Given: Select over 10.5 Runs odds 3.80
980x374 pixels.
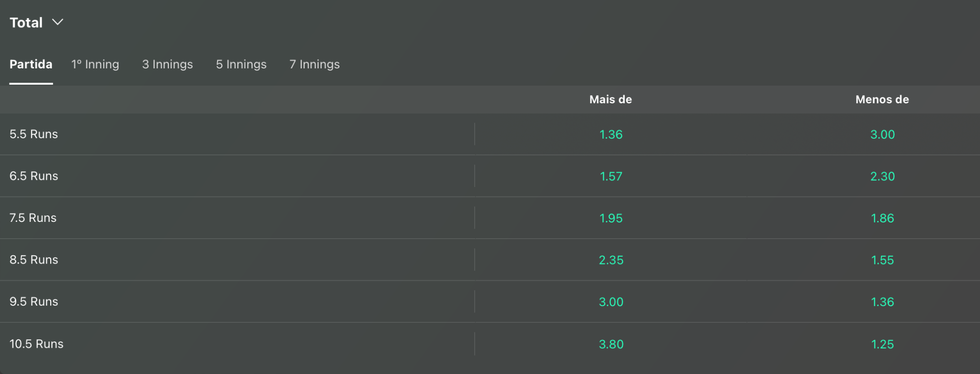Looking at the screenshot, I should pyautogui.click(x=611, y=344).
